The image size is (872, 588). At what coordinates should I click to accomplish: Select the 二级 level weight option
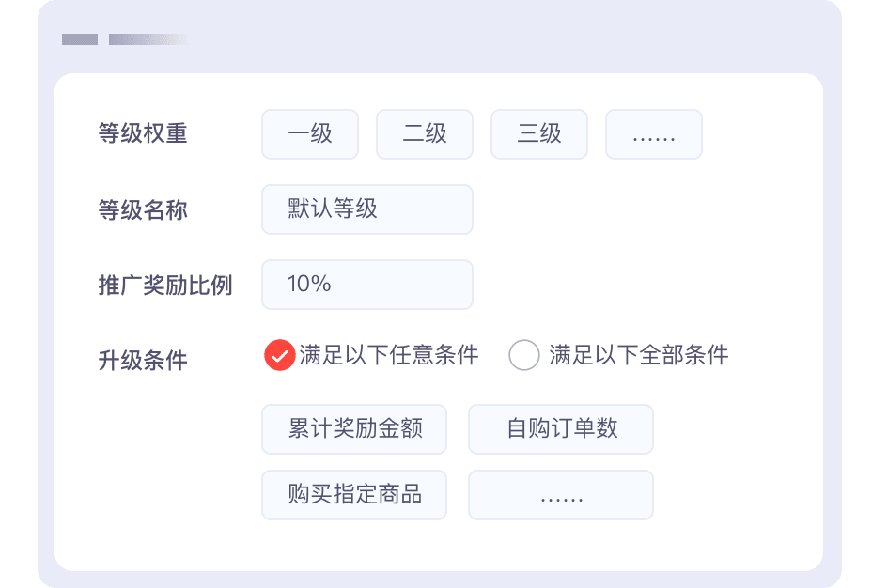pyautogui.click(x=425, y=134)
